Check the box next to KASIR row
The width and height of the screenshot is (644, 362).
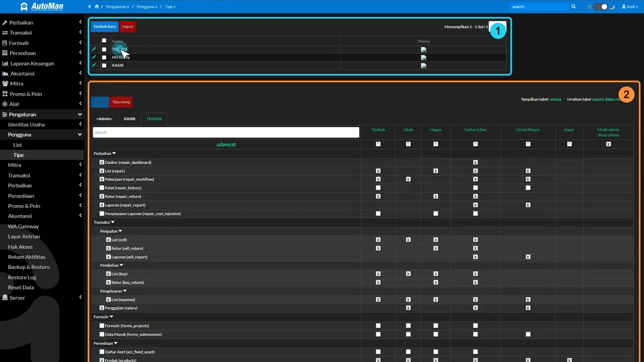pos(104,65)
